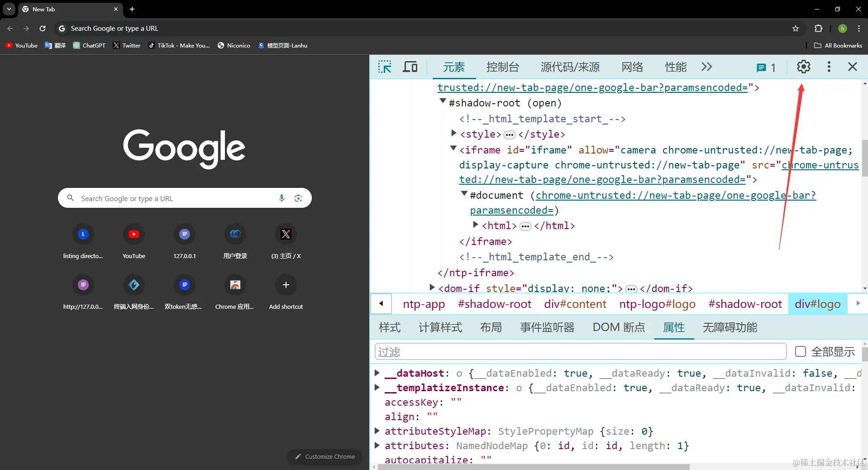Open the Niconico bookmark
The image size is (868, 470).
[234, 45]
